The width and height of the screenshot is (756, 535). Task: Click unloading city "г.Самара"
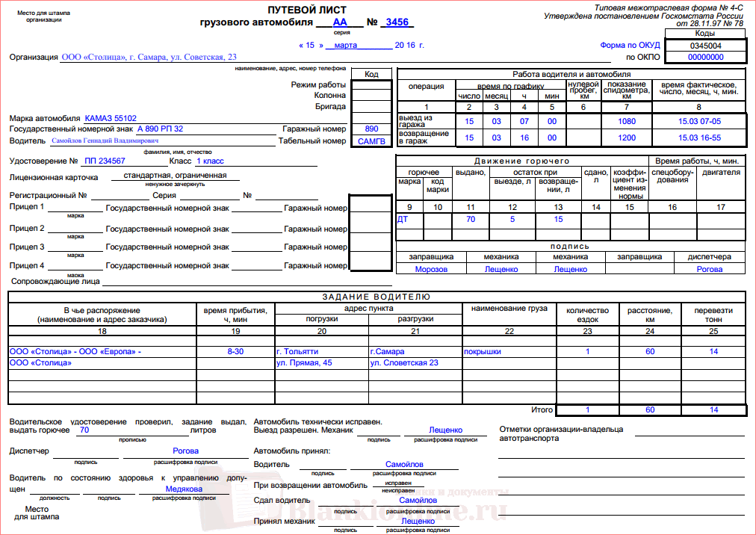[x=387, y=352]
